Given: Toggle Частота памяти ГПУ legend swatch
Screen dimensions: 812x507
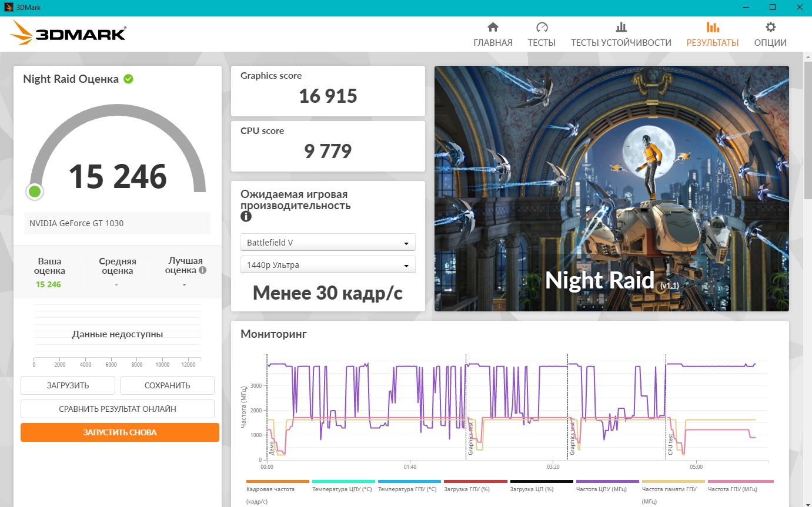Looking at the screenshot, I should coord(673,481).
